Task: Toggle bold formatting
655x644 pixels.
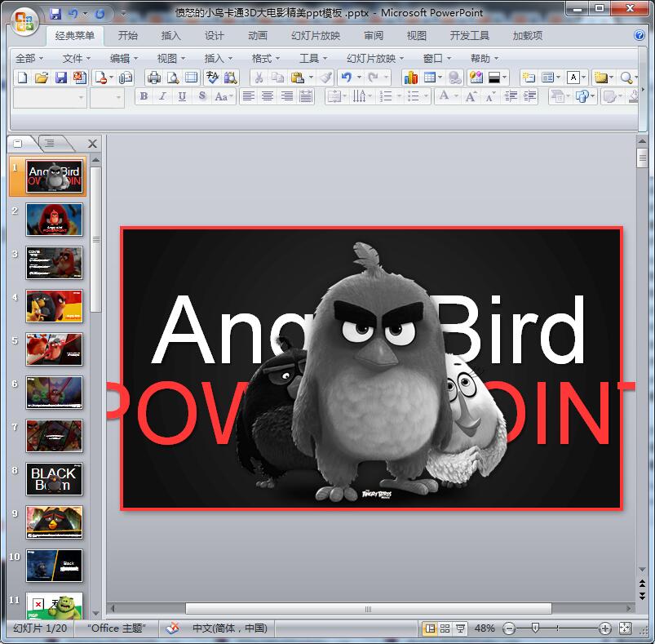Action: click(x=144, y=96)
